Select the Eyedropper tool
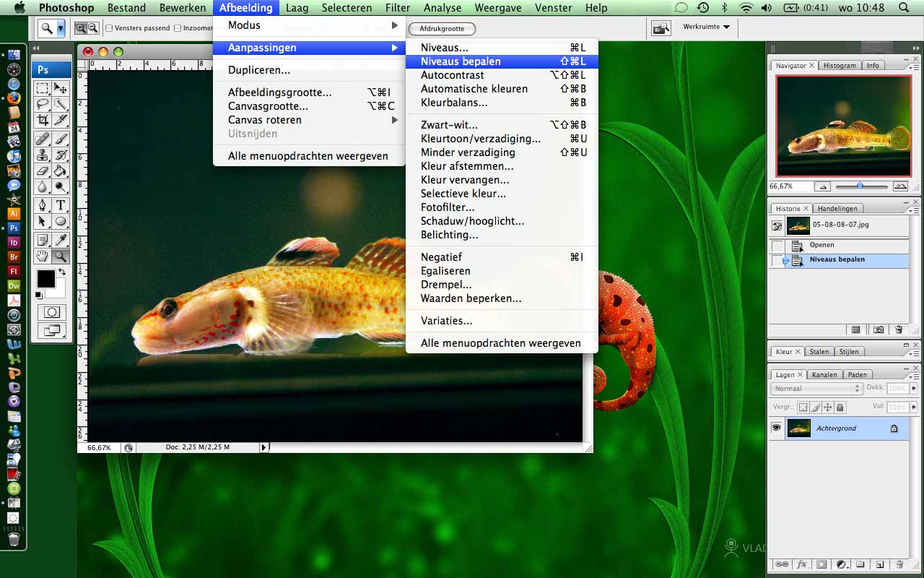Screen dimensions: 924x578 point(61,240)
